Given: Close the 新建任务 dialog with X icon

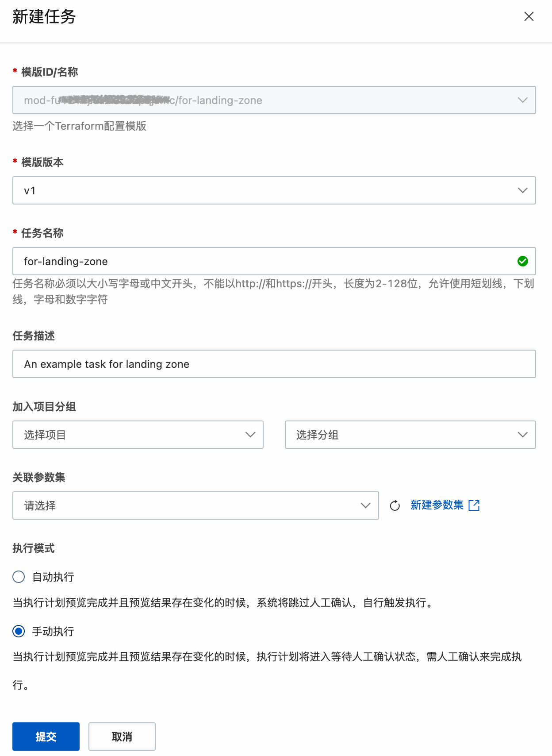Looking at the screenshot, I should 529,17.
